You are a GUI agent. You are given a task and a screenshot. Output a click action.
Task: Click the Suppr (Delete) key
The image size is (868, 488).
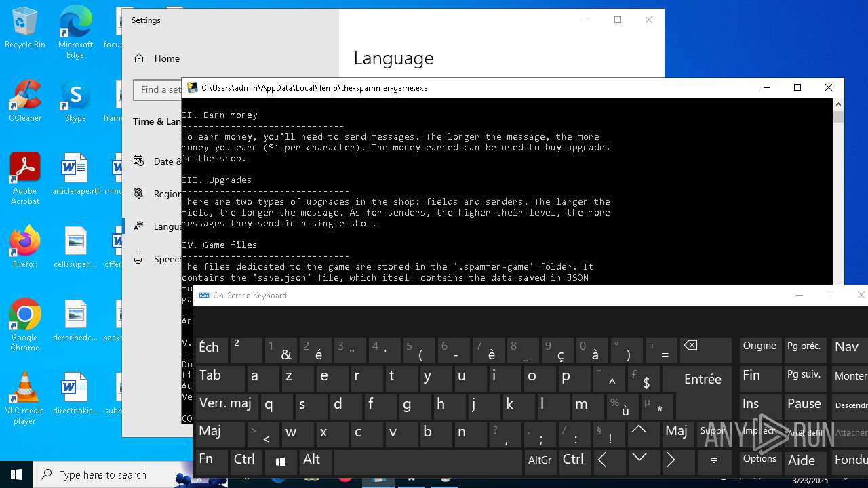coord(714,433)
